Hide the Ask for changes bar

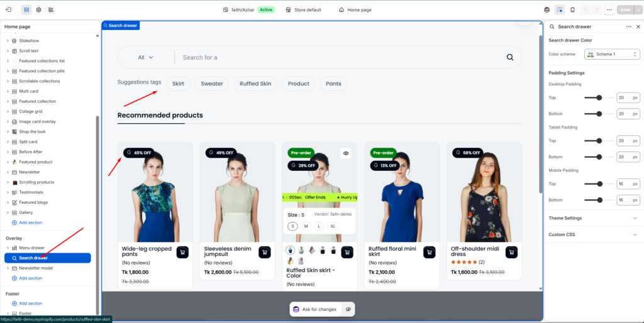tap(348, 309)
